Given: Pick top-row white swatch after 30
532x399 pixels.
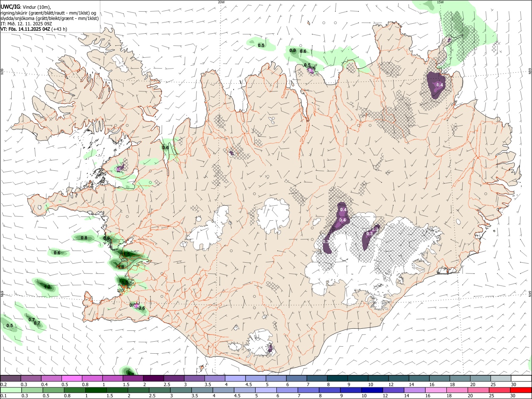Looking at the screenshot, I should pos(522,378).
